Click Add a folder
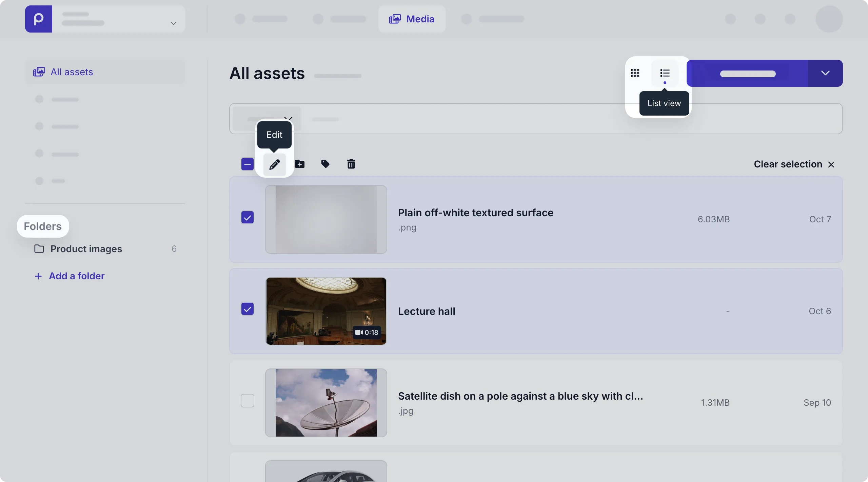 point(70,276)
